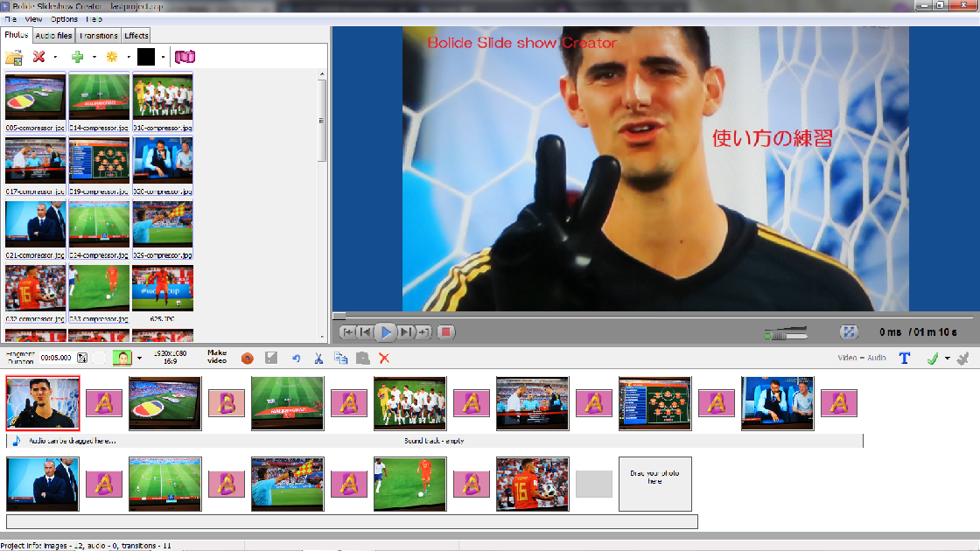The height and width of the screenshot is (551, 980).
Task: Click the pink film-strip icon in Photos toolbar
Action: point(185,57)
